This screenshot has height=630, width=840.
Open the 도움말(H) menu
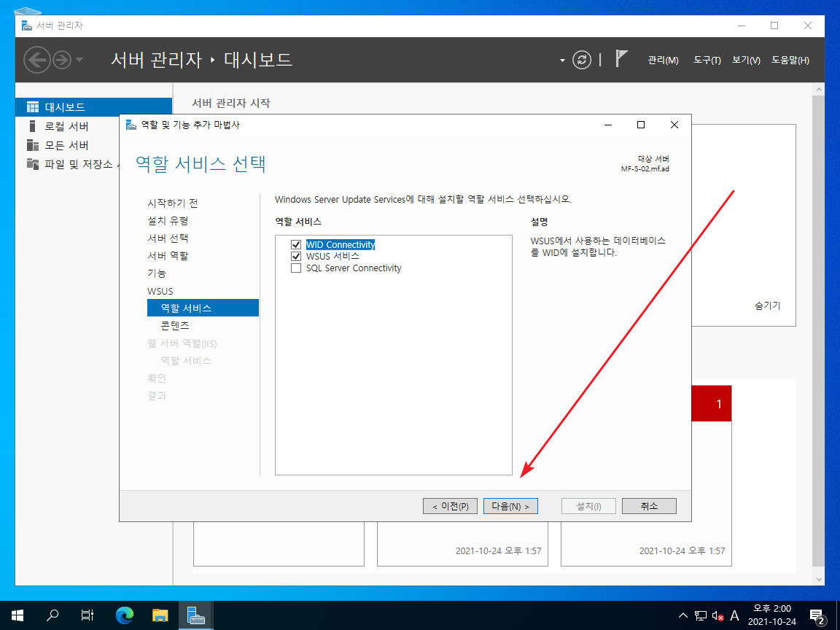(790, 60)
